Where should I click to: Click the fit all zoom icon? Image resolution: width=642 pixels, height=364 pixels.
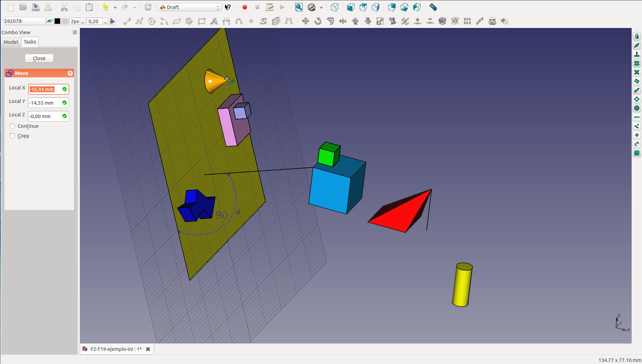[299, 7]
